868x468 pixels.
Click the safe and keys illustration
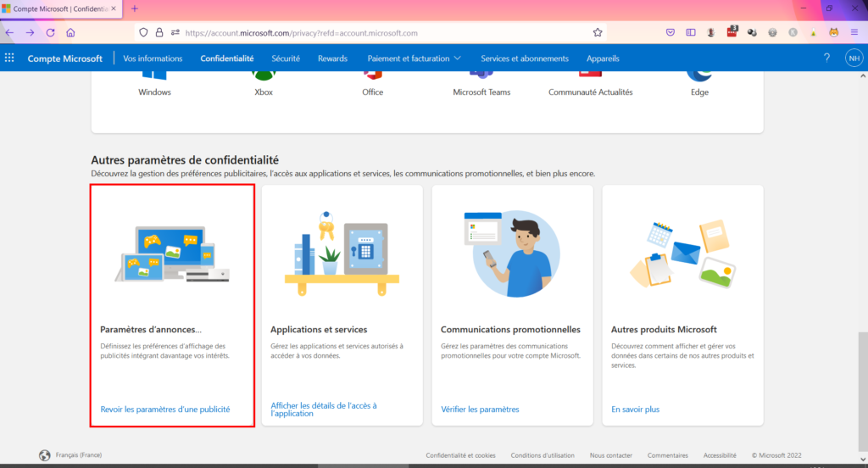[342, 253]
